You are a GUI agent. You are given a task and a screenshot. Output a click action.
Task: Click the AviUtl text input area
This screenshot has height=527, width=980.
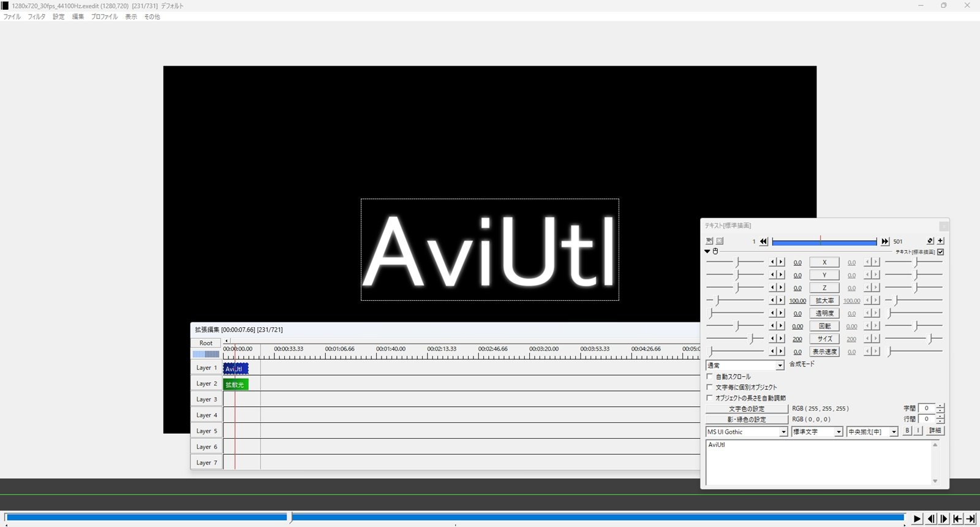click(819, 463)
